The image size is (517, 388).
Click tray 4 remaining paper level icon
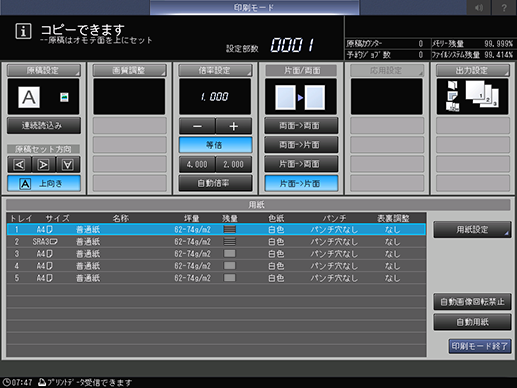230,266
